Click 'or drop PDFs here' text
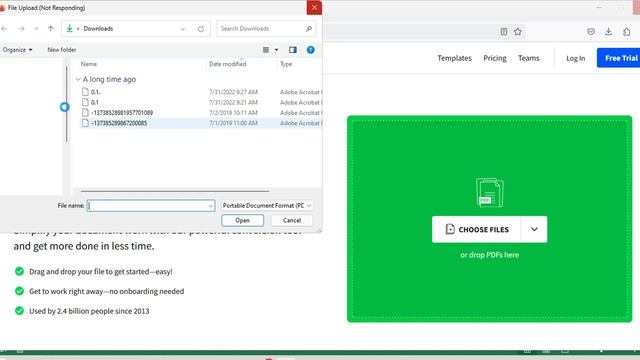 point(489,255)
